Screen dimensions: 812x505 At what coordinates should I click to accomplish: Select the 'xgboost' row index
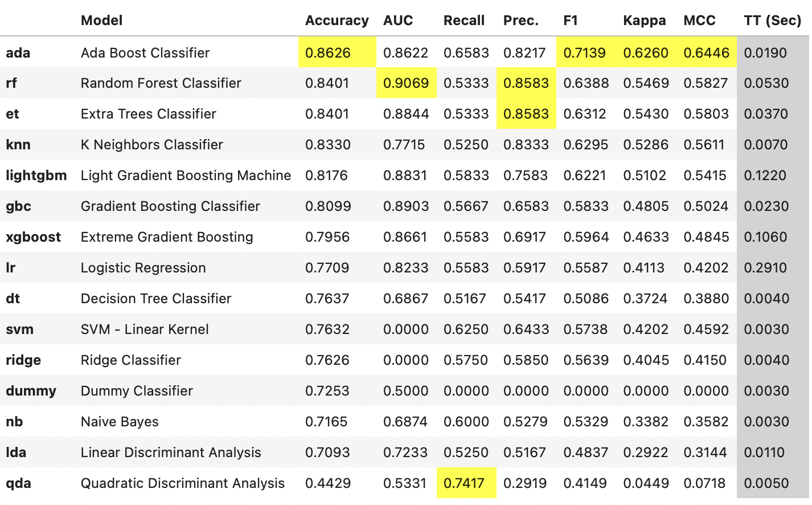[x=33, y=237]
